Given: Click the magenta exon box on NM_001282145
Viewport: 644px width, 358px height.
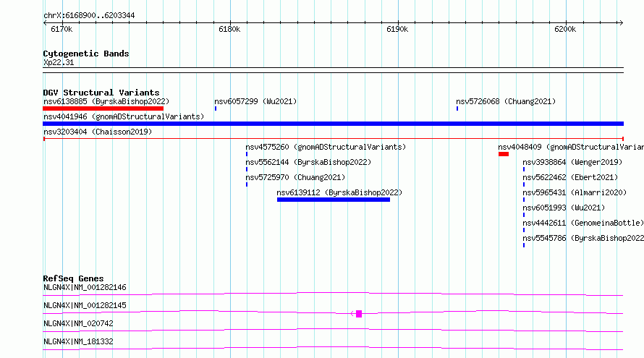Looking at the screenshot, I should 359,314.
